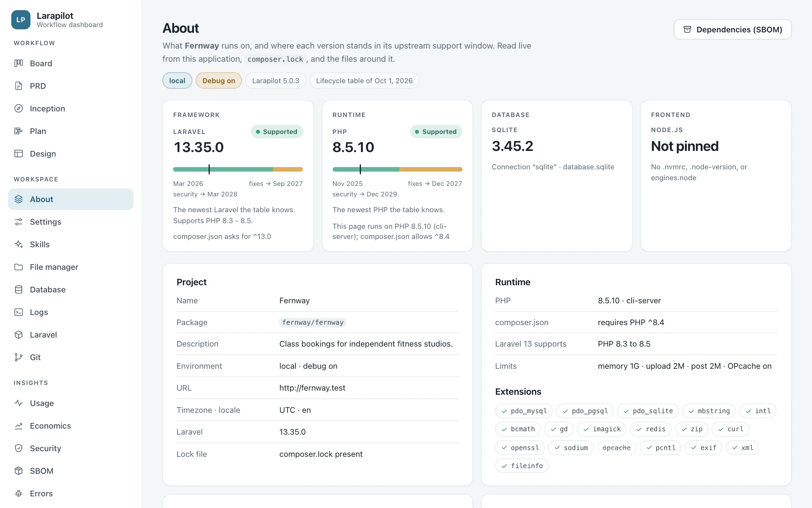Click the Laravel support lifecycle bar
Screen dimensions: 812x508
(x=238, y=169)
